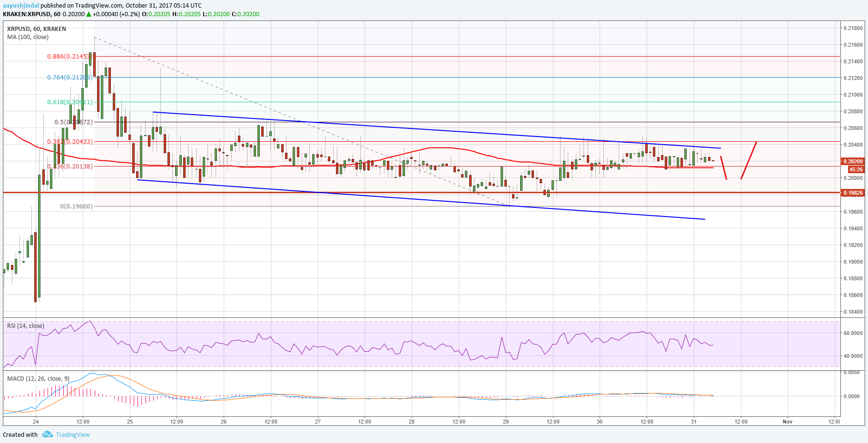Click the 0.18400 price axis label

[x=853, y=312]
